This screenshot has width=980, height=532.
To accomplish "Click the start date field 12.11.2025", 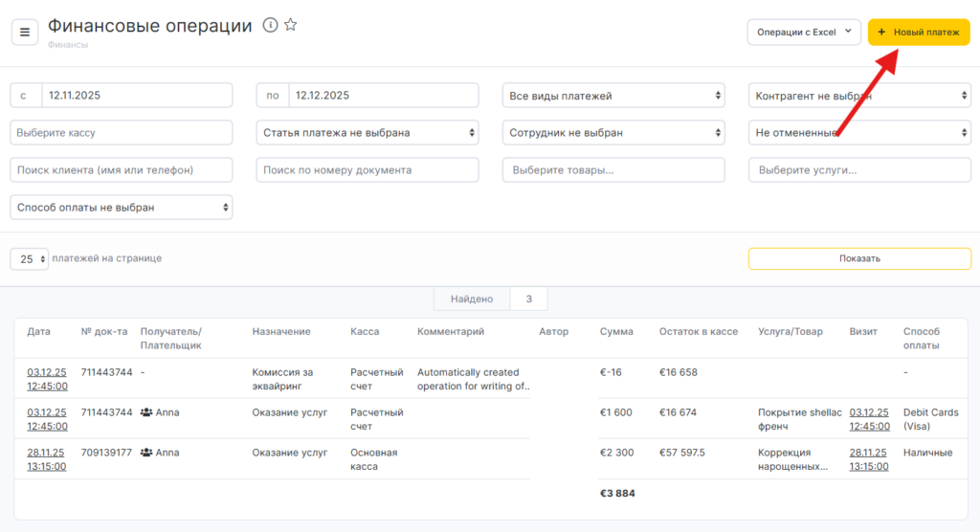I will pyautogui.click(x=136, y=96).
